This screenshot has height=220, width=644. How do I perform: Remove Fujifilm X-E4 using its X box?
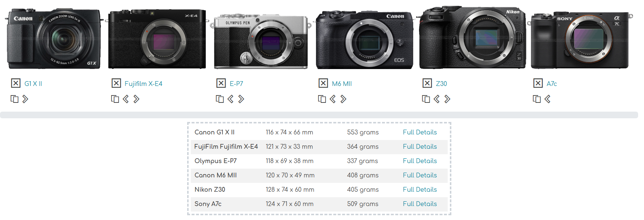pos(116,83)
